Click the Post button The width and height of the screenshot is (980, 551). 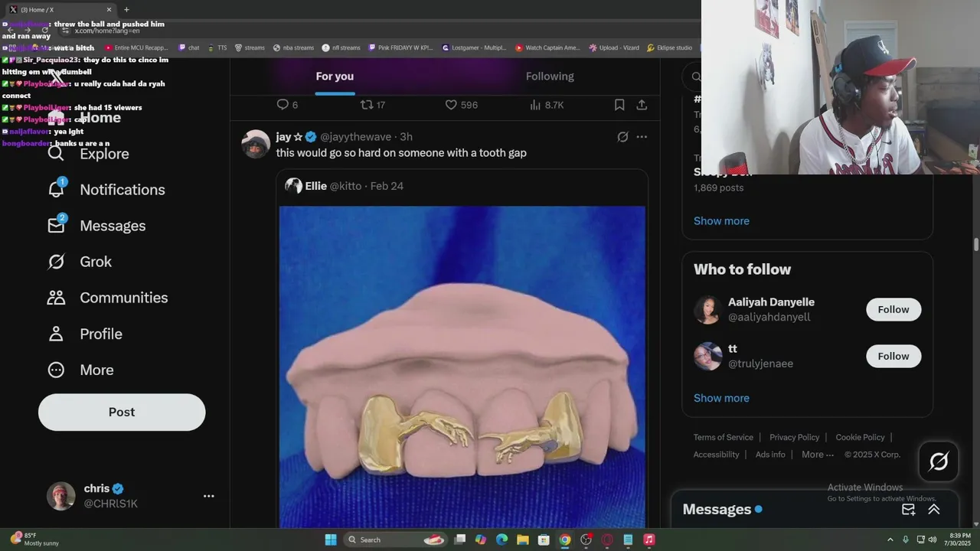122,412
